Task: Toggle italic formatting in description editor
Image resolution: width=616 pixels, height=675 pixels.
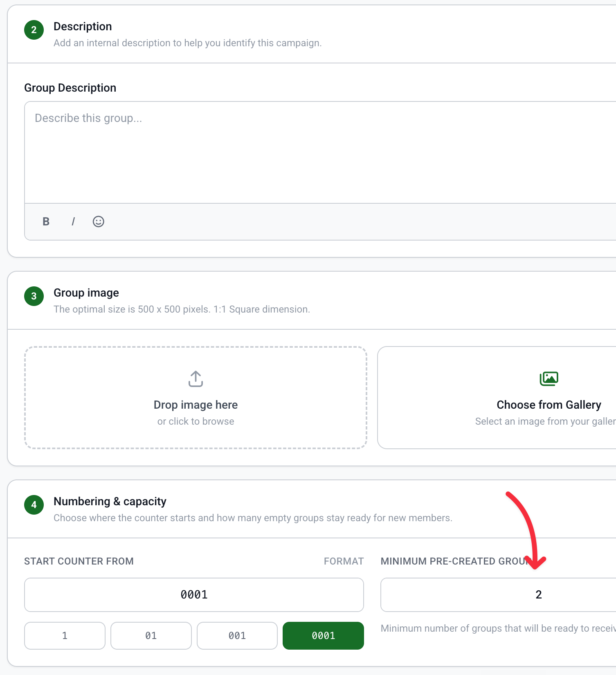Action: 73,222
